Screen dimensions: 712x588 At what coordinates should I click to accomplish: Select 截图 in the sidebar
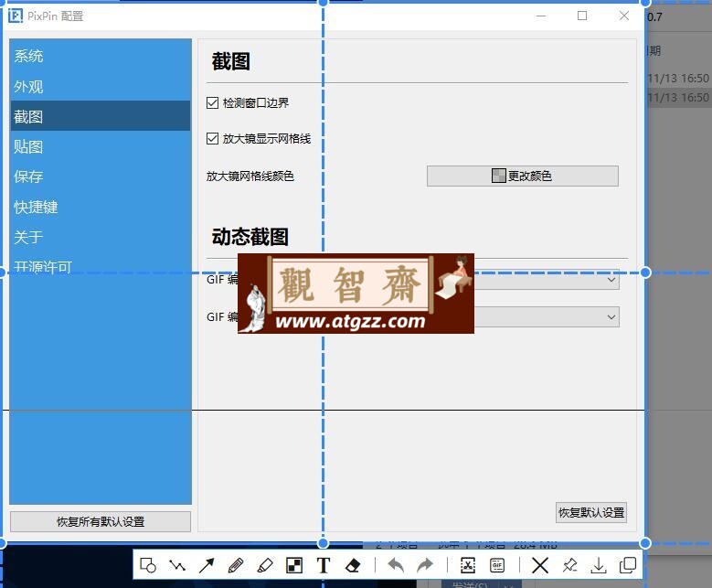click(101, 116)
